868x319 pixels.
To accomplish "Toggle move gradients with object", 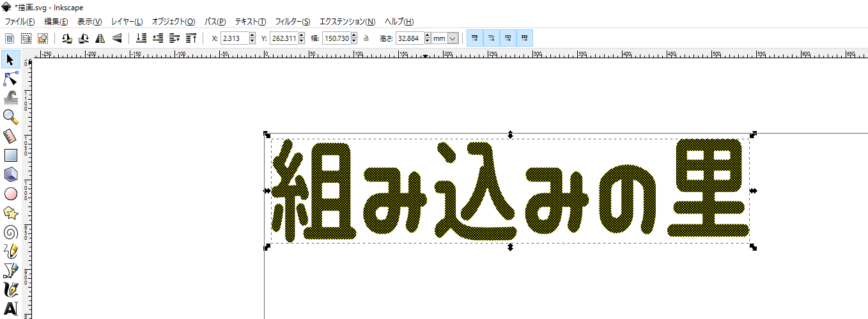I will click(x=508, y=38).
